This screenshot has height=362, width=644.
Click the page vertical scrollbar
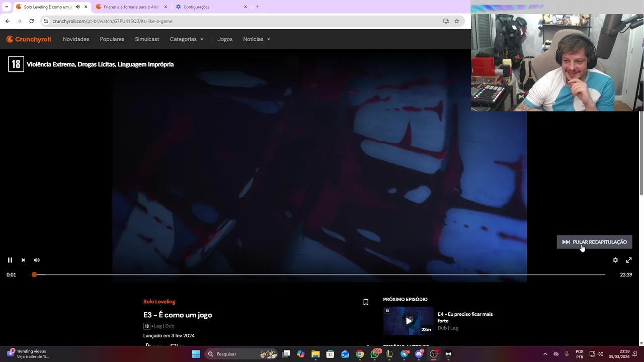click(641, 153)
